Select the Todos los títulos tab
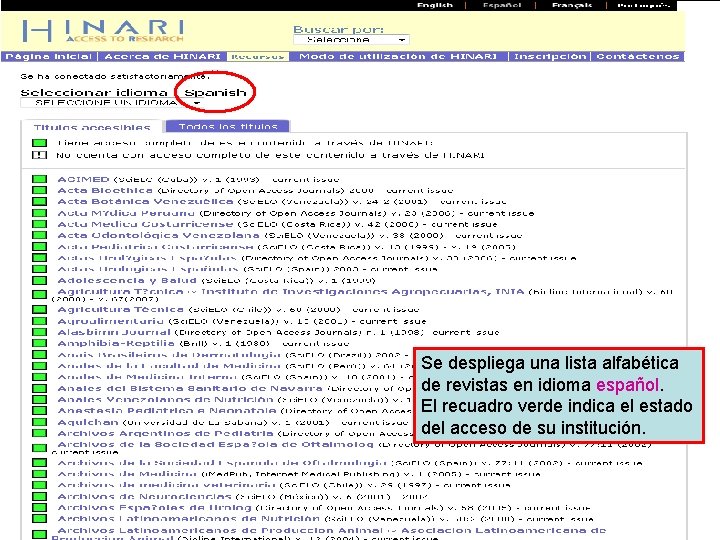The height and width of the screenshot is (540, 720). [x=228, y=126]
